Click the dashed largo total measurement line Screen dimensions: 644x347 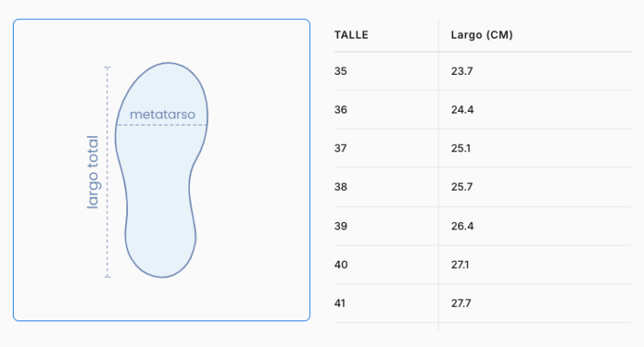coord(107,172)
